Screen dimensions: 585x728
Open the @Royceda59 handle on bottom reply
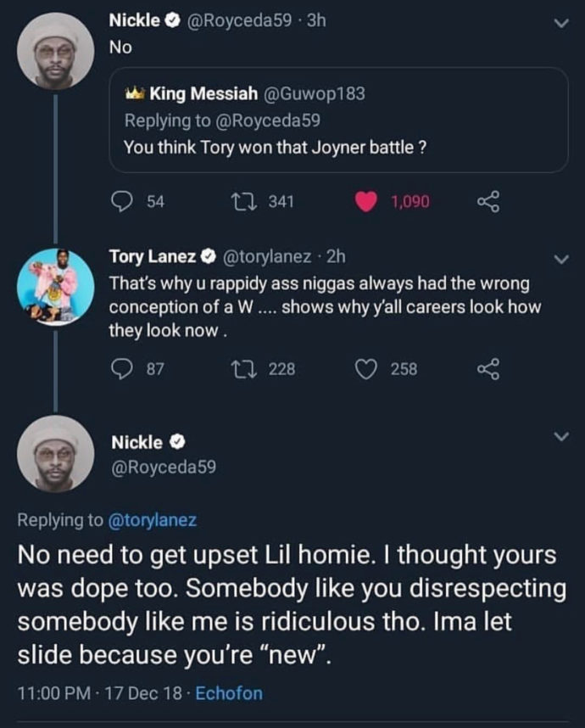[x=164, y=467]
